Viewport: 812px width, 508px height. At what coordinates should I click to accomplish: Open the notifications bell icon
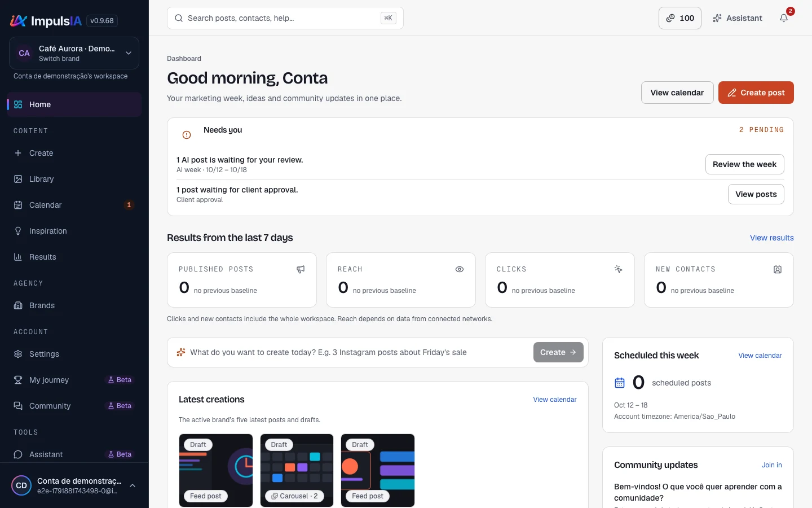point(784,18)
